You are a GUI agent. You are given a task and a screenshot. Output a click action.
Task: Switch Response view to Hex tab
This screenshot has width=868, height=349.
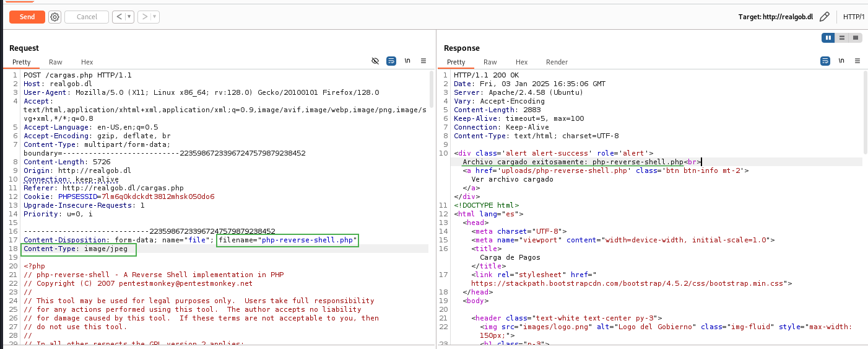click(x=522, y=62)
